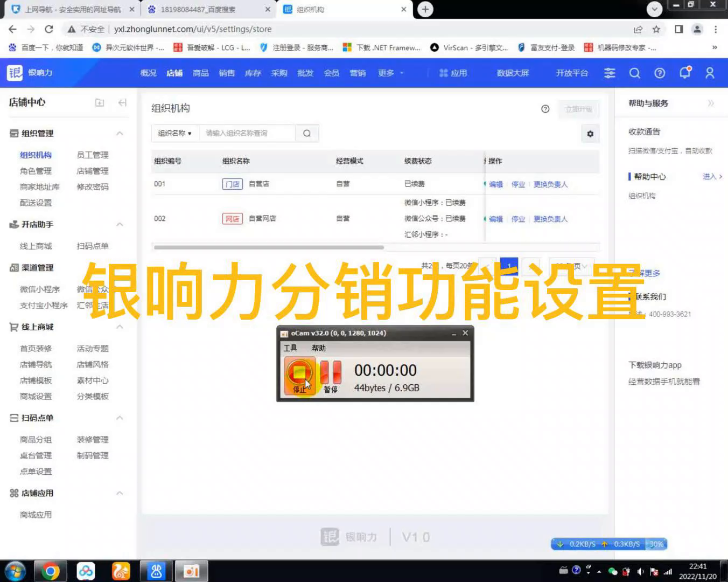Switch to the 库存 nav tab
The width and height of the screenshot is (728, 582).
click(253, 73)
